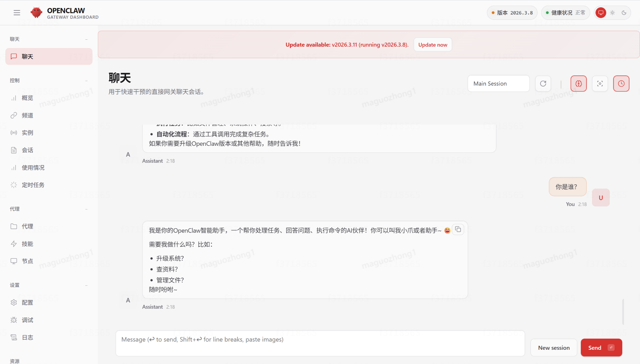Click the OpenClaw red logo
640x364 pixels.
(36, 13)
